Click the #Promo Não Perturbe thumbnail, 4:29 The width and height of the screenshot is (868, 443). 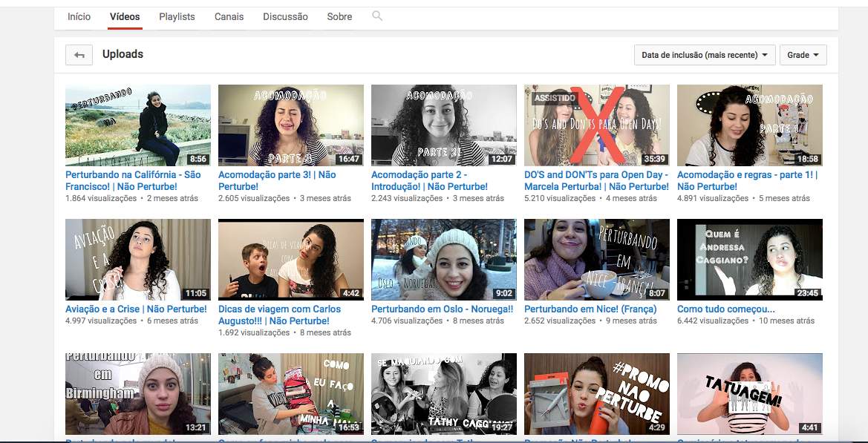[597, 394]
